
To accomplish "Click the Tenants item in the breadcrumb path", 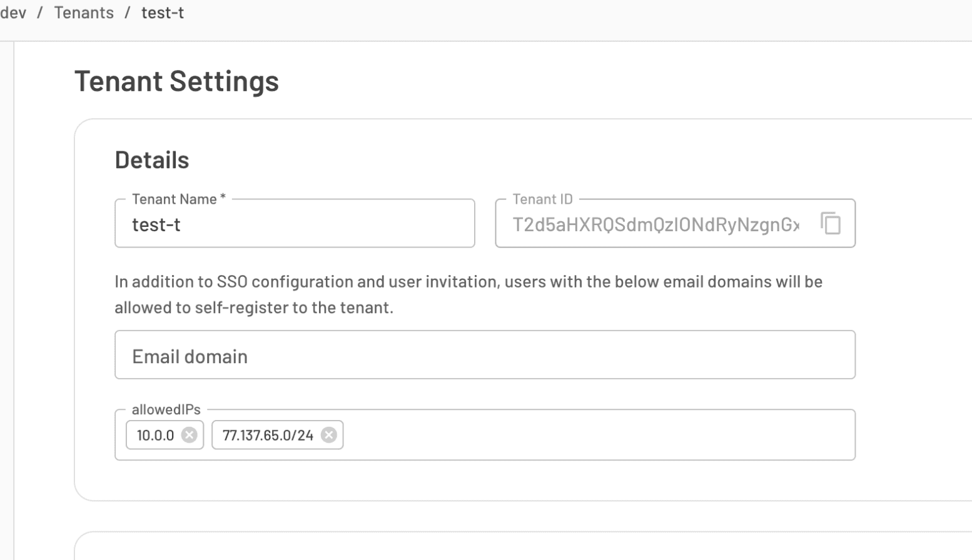I will click(84, 12).
